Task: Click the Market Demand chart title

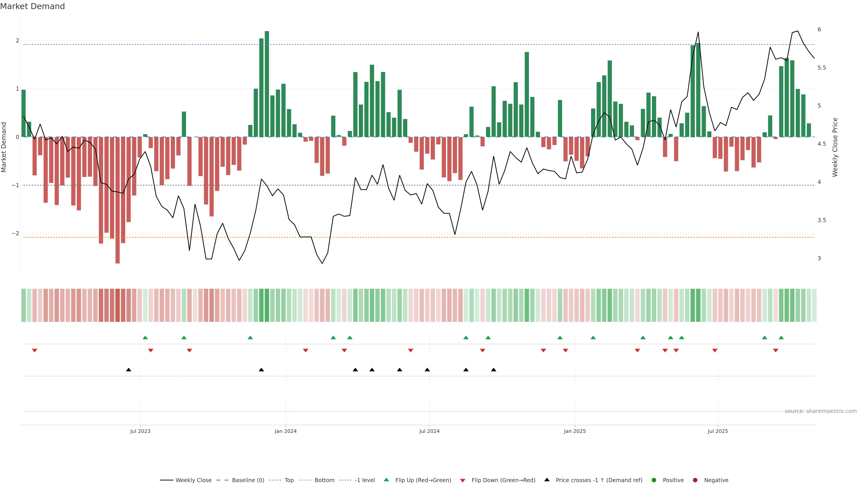Action: click(x=32, y=6)
